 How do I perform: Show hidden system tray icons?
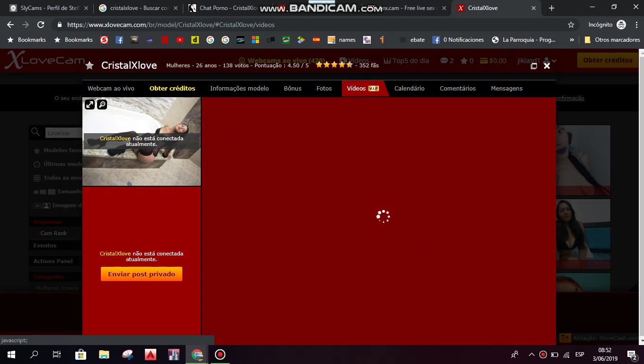pyautogui.click(x=532, y=355)
